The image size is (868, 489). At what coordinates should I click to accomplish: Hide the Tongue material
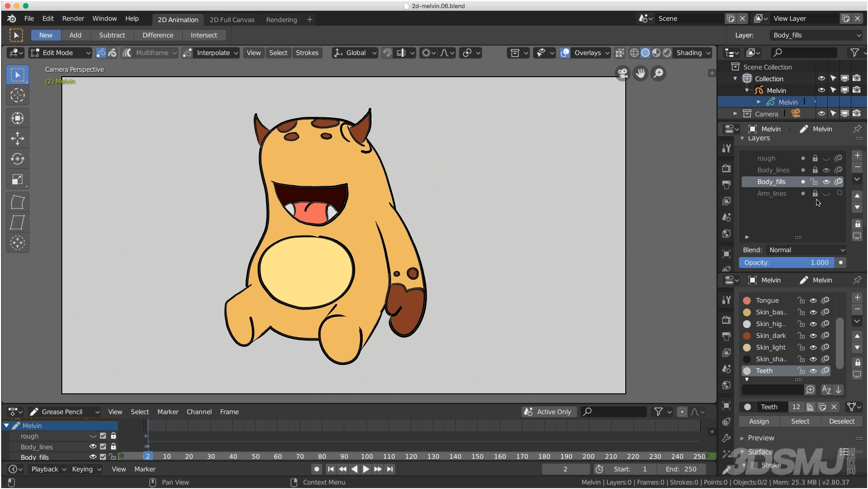pos(813,300)
